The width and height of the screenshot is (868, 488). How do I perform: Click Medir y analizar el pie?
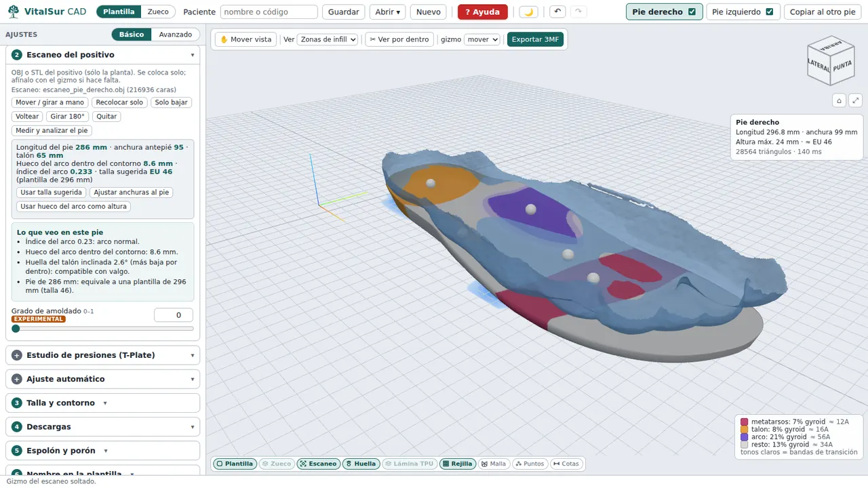(52, 131)
